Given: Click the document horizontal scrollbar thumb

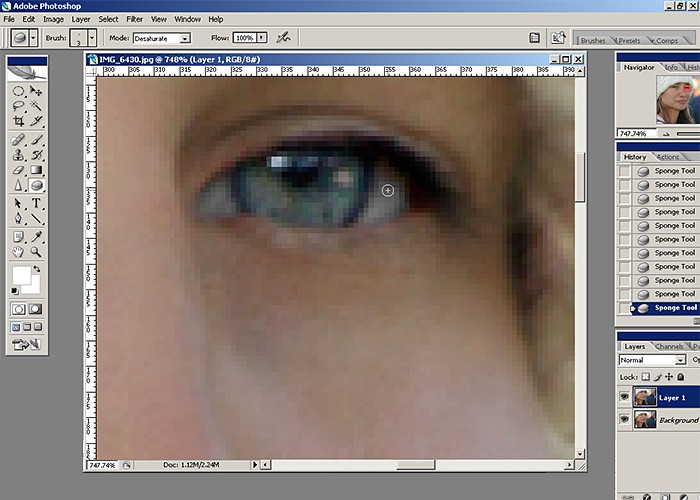Looking at the screenshot, I should [416, 465].
